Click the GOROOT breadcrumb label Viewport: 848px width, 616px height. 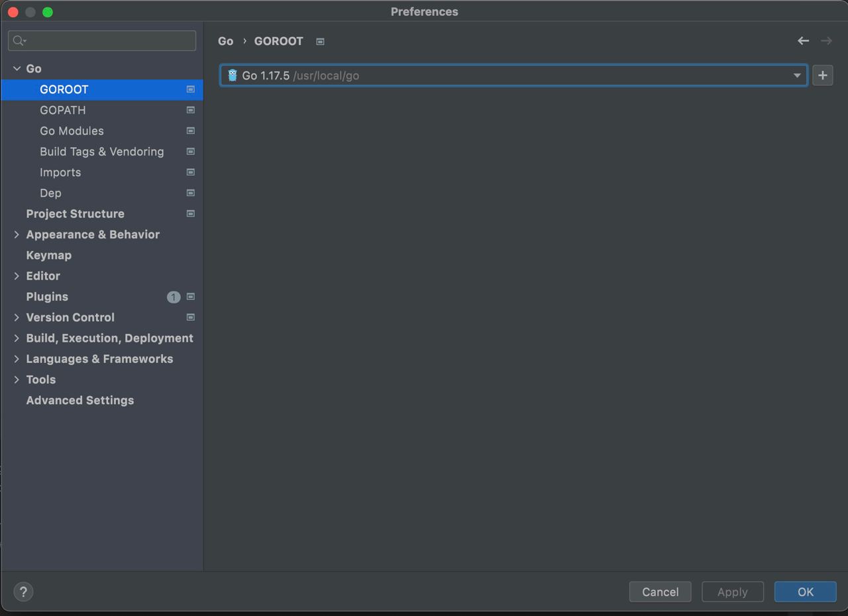278,41
